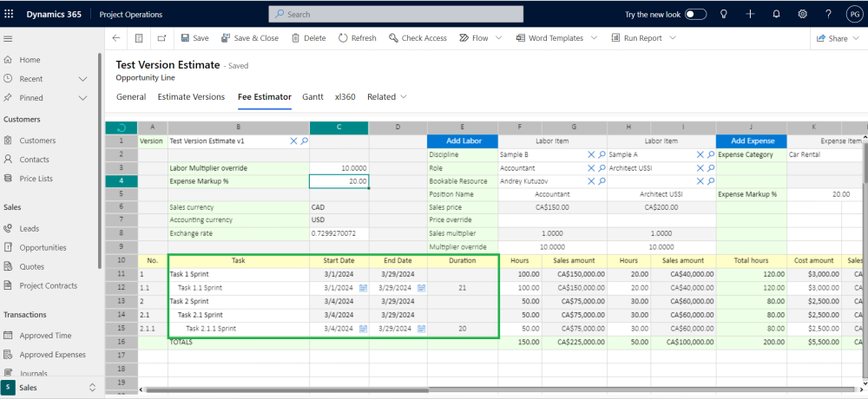Clear the Test Version Estimate v1 lookup
The width and height of the screenshot is (868, 399).
293,141
